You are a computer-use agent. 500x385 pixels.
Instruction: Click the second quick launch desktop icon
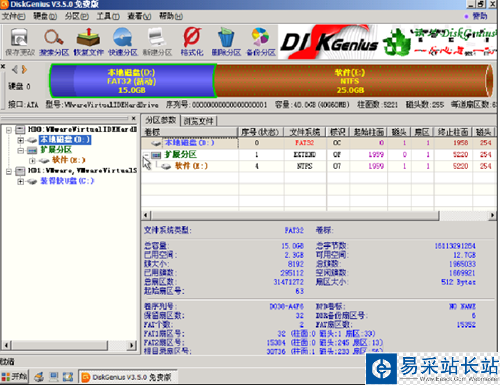pyautogui.click(x=54, y=377)
